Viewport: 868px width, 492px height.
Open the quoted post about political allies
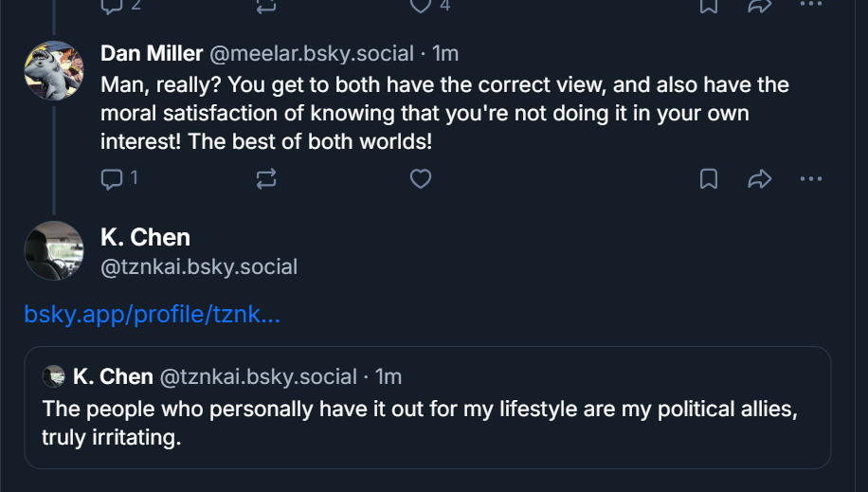point(426,424)
